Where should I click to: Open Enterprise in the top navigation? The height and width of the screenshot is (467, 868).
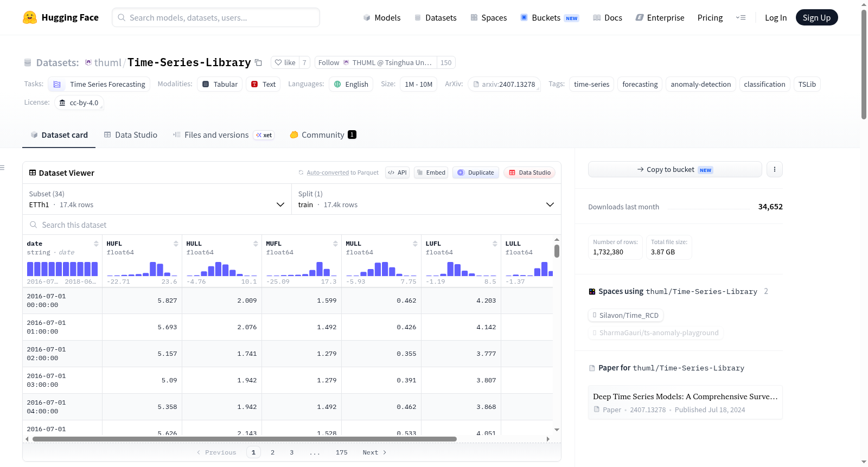(x=660, y=18)
